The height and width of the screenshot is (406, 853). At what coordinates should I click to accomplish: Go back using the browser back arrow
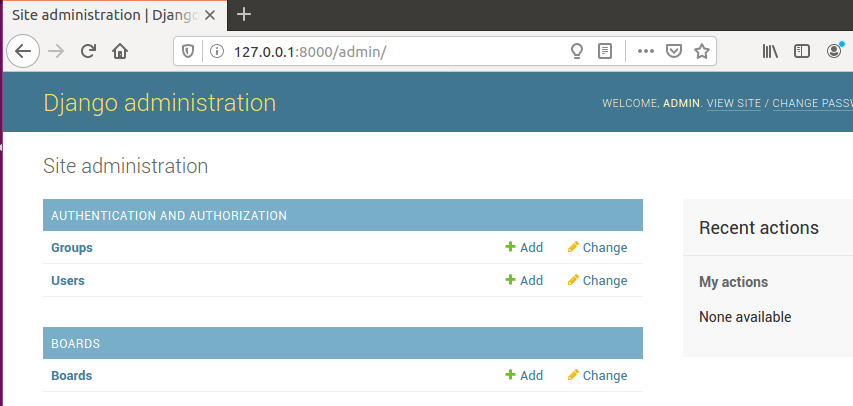(23, 52)
